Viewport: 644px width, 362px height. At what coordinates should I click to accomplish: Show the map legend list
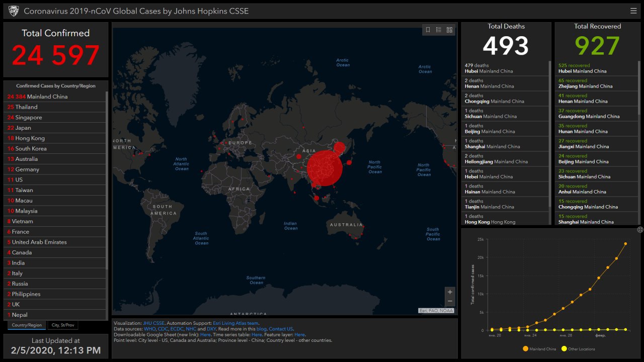[439, 30]
